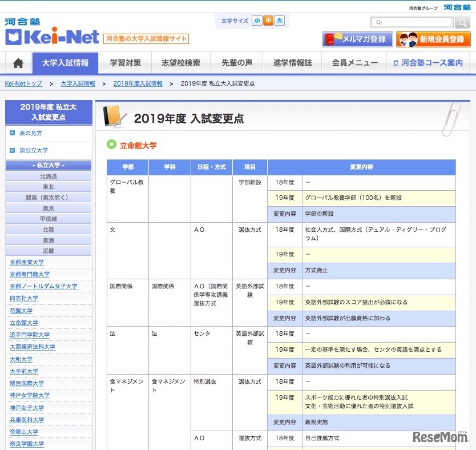Collapse the 私立大学 sidebar section

[49, 165]
